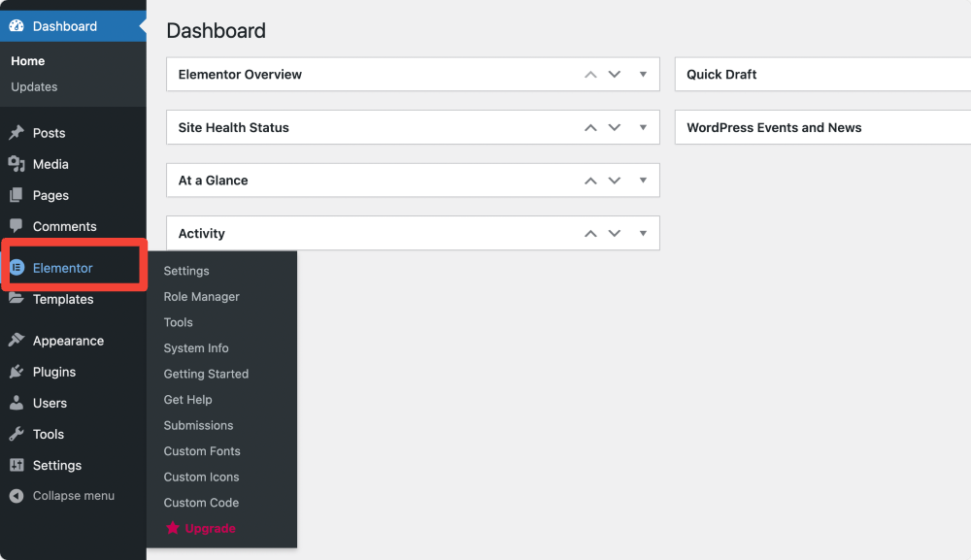Select System Info in Elementor flyout
Screen dimensions: 971x560
(196, 347)
